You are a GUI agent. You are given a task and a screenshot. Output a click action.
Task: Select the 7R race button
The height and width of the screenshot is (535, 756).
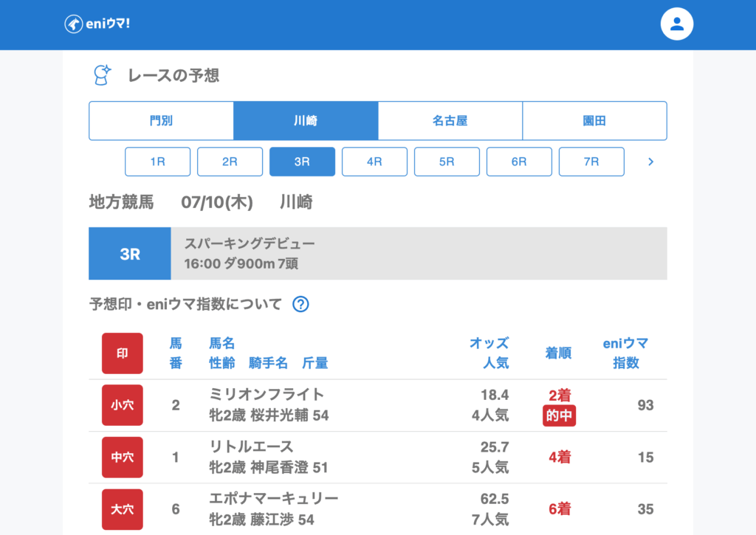click(x=591, y=162)
